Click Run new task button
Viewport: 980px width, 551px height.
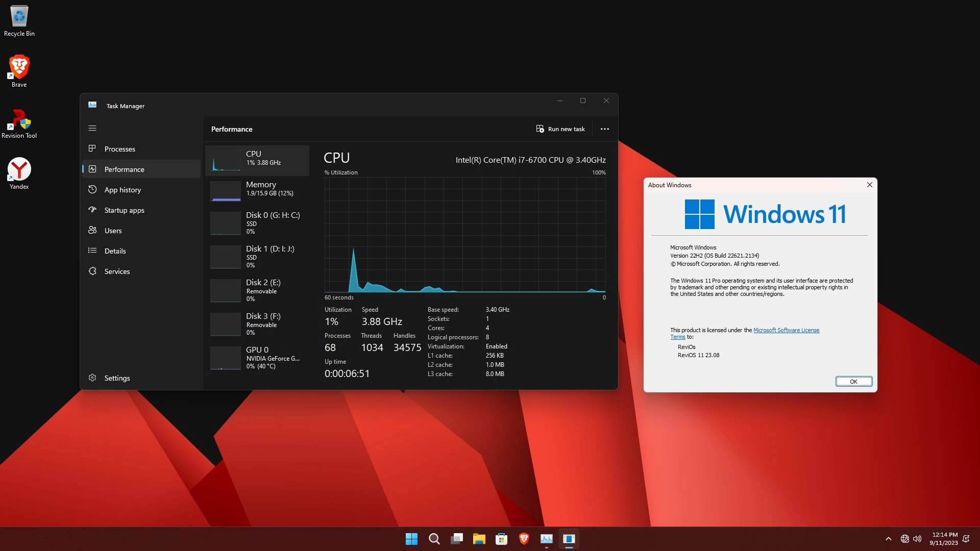click(x=560, y=129)
